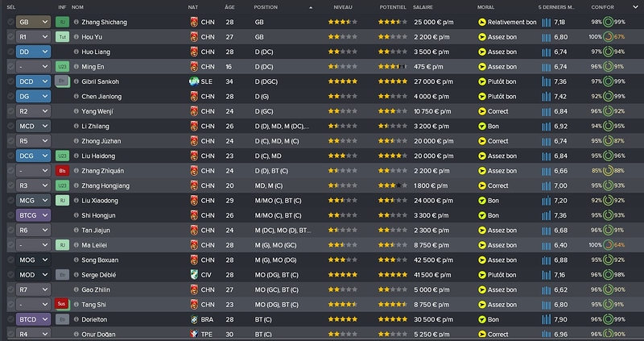
Task: Open the BTCG role dropdown for Shi Hongjun
Action: tap(33, 215)
